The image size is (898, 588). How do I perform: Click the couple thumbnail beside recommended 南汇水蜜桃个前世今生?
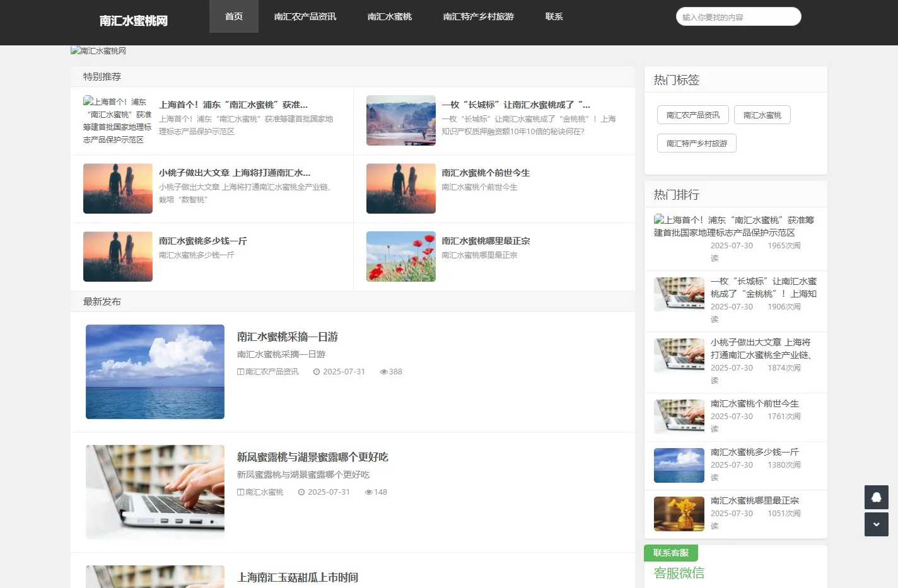click(x=401, y=188)
